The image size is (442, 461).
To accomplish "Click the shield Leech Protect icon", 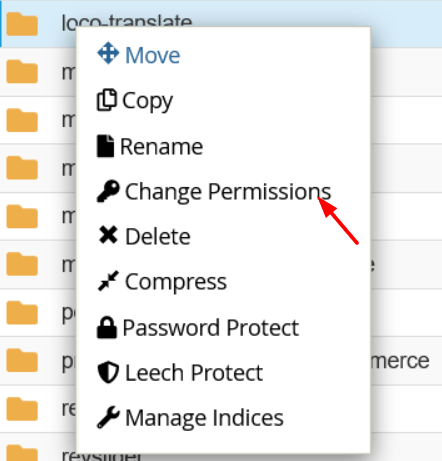I will point(108,373).
